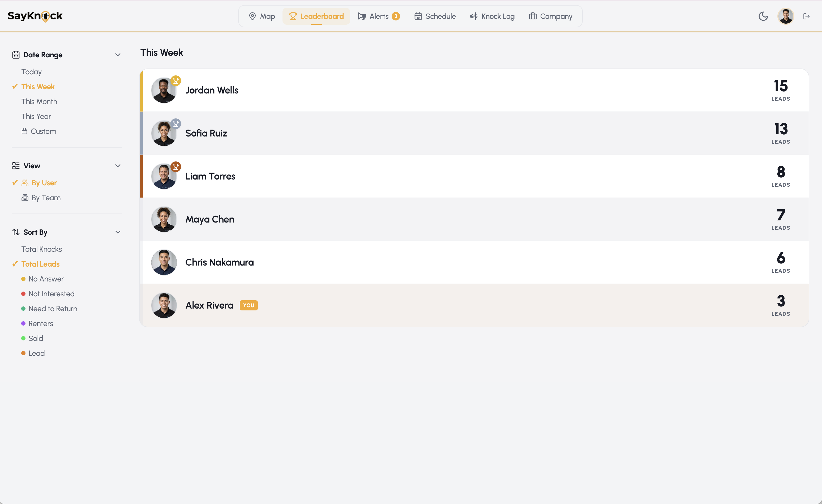This screenshot has height=504, width=822.
Task: Sort by Total Knocks
Action: 42,249
